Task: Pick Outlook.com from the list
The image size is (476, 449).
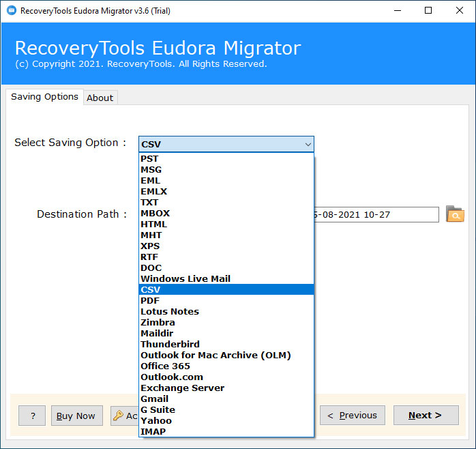Action: point(226,377)
